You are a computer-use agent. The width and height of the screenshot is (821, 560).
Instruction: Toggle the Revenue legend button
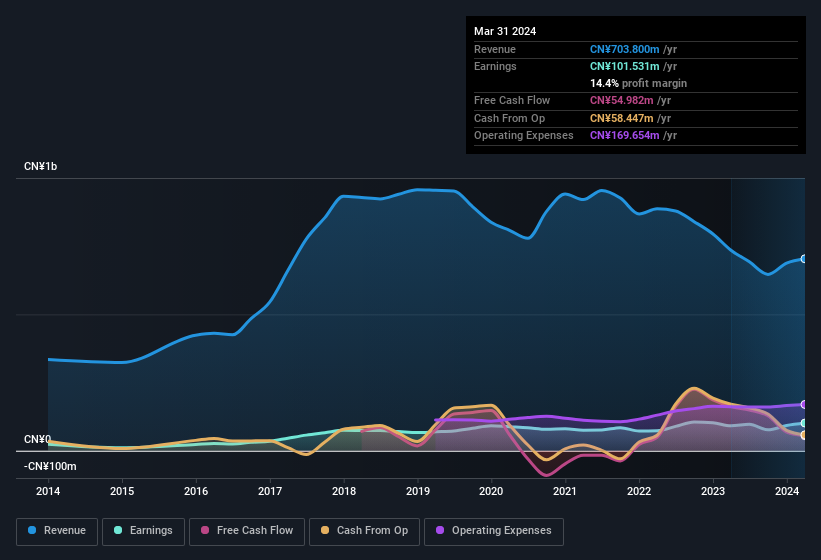point(57,531)
